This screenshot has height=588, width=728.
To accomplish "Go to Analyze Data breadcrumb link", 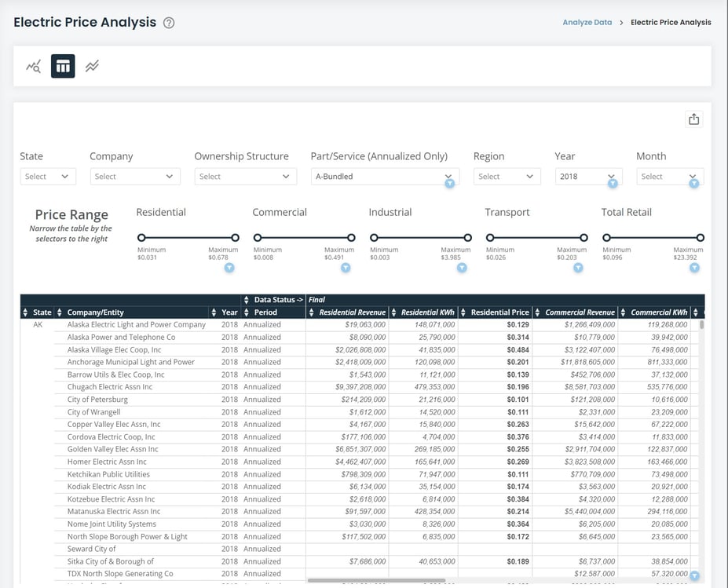I will tap(587, 22).
